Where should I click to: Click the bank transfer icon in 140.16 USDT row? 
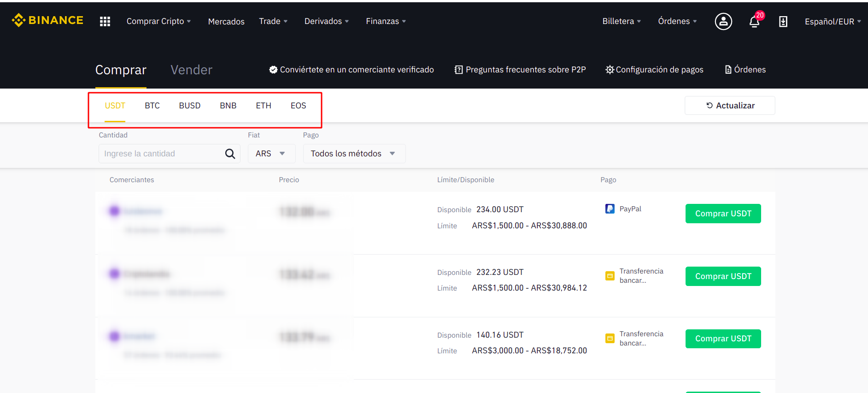click(x=610, y=339)
